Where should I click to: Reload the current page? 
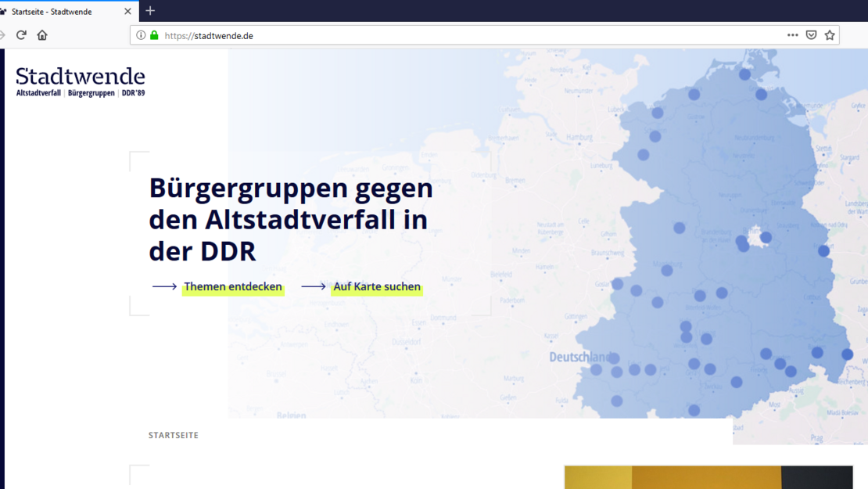tap(21, 35)
